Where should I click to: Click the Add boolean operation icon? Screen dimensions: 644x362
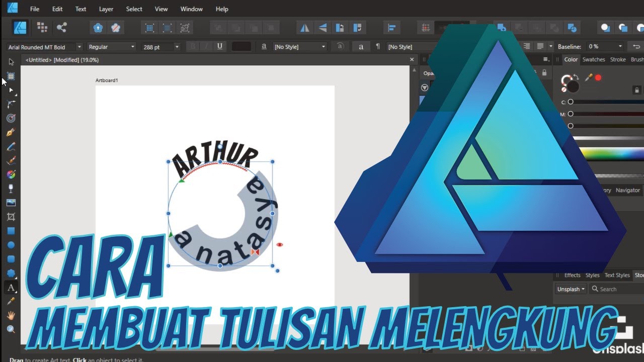point(502,28)
